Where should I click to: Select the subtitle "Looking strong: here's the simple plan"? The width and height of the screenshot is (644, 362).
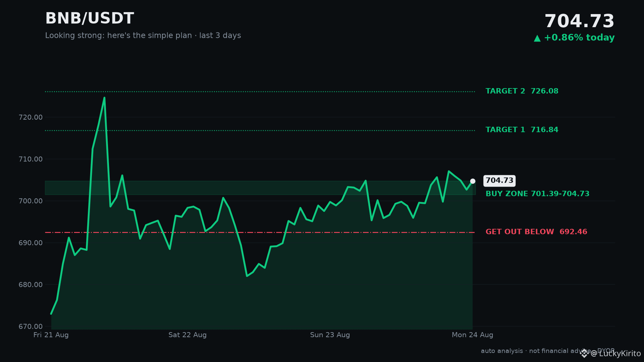pos(118,36)
